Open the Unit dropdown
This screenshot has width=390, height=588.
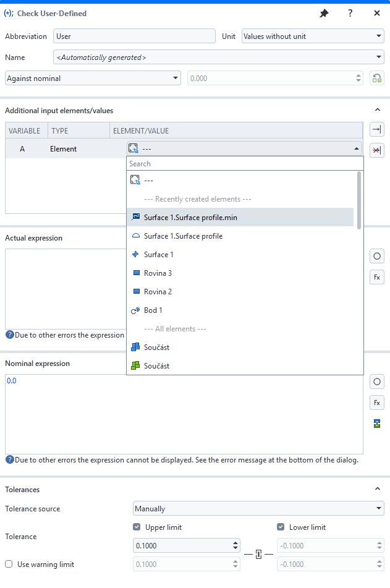coord(313,36)
